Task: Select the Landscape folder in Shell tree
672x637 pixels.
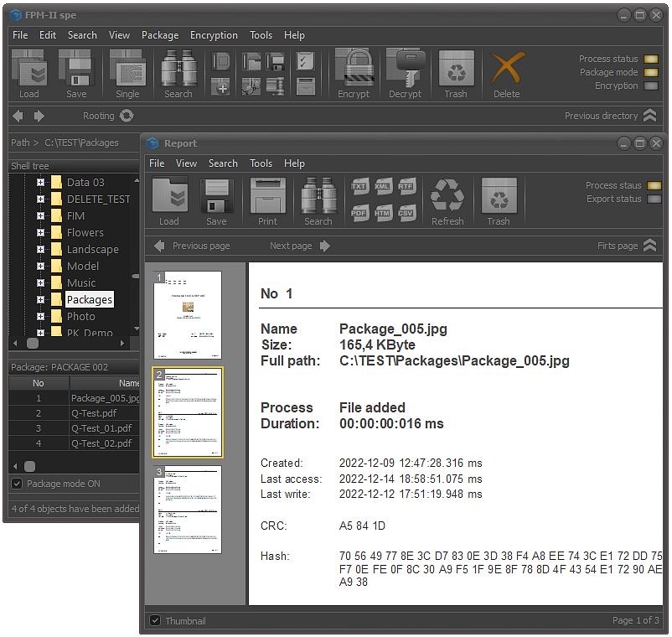Action: pyautogui.click(x=92, y=250)
